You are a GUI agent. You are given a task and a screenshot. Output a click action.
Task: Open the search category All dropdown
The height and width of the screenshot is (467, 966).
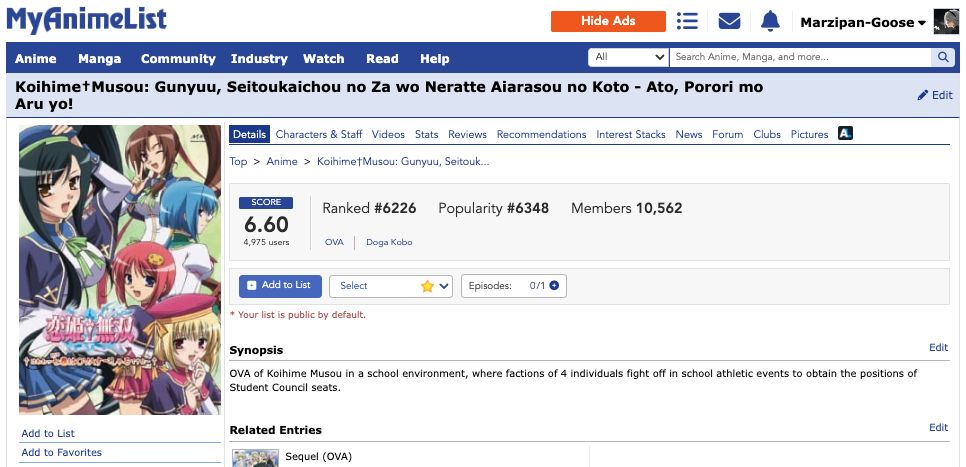pos(628,58)
